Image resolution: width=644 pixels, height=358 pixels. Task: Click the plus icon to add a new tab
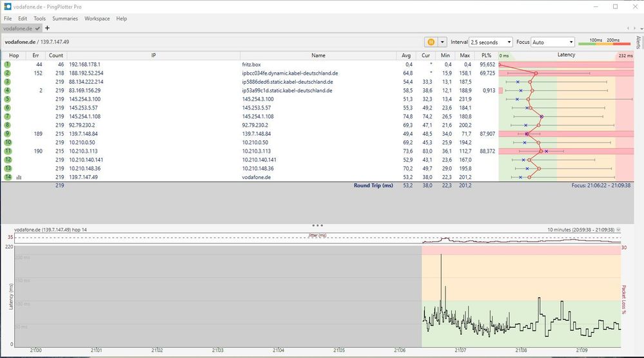(x=47, y=28)
